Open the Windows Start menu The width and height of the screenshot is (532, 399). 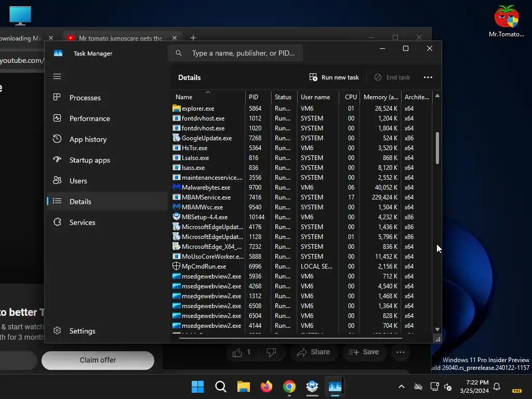[x=197, y=387]
